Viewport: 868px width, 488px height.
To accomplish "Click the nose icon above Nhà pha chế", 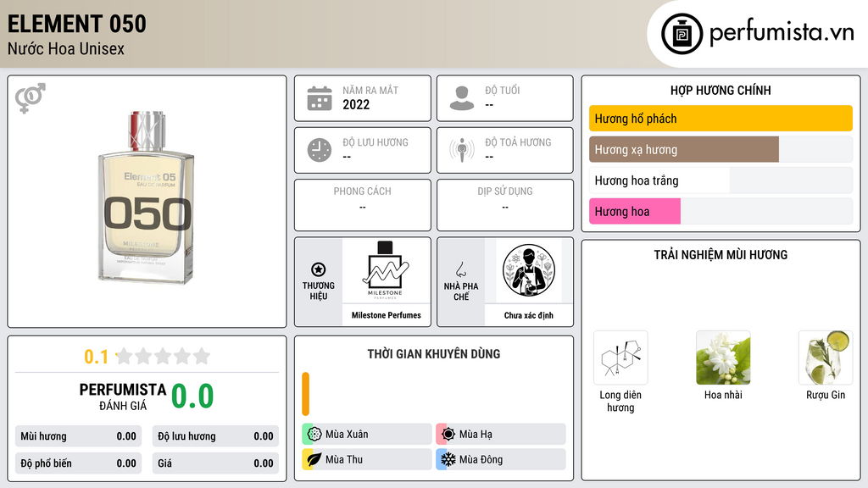I will point(460,269).
